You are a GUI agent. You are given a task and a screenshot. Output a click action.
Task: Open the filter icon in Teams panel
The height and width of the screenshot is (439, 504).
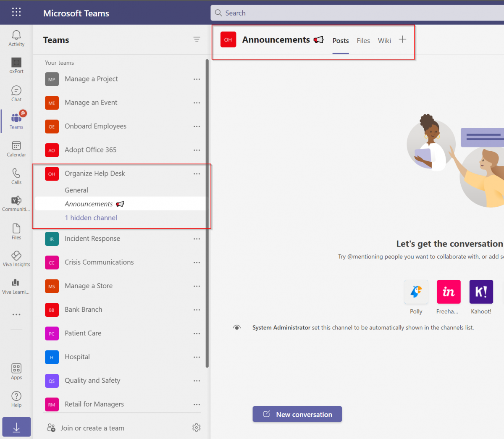tap(197, 39)
